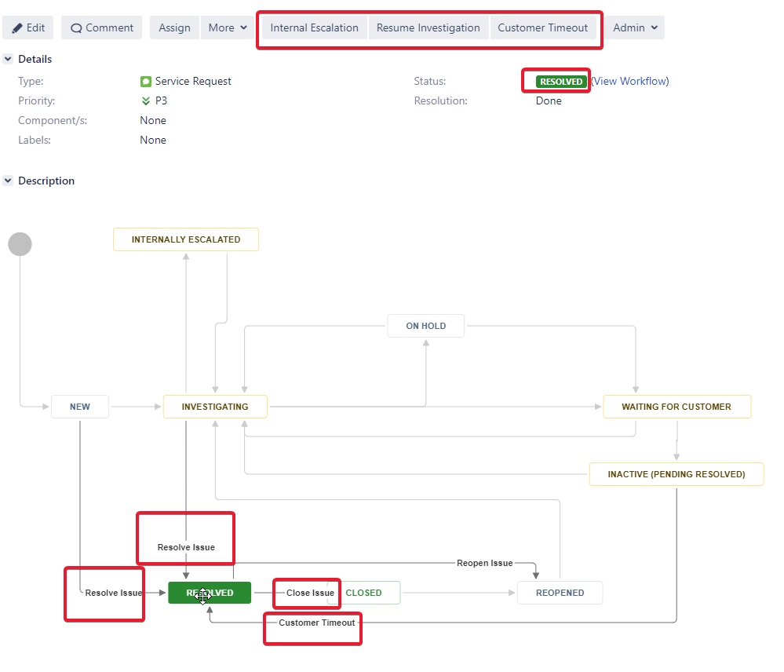Click the P3 priority icon
The height and width of the screenshot is (672, 784).
pyautogui.click(x=145, y=101)
